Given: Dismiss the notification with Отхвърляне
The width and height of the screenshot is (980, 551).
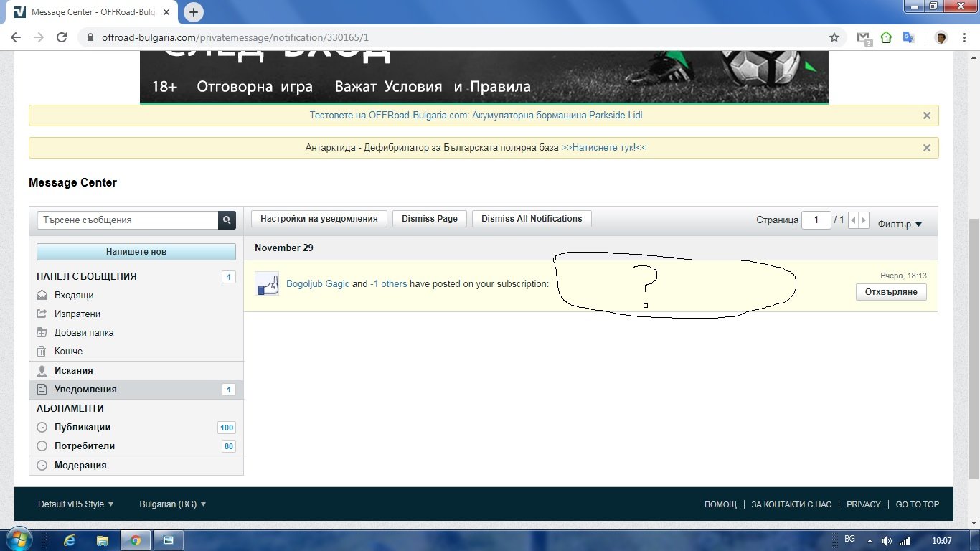Looking at the screenshot, I should tap(891, 292).
